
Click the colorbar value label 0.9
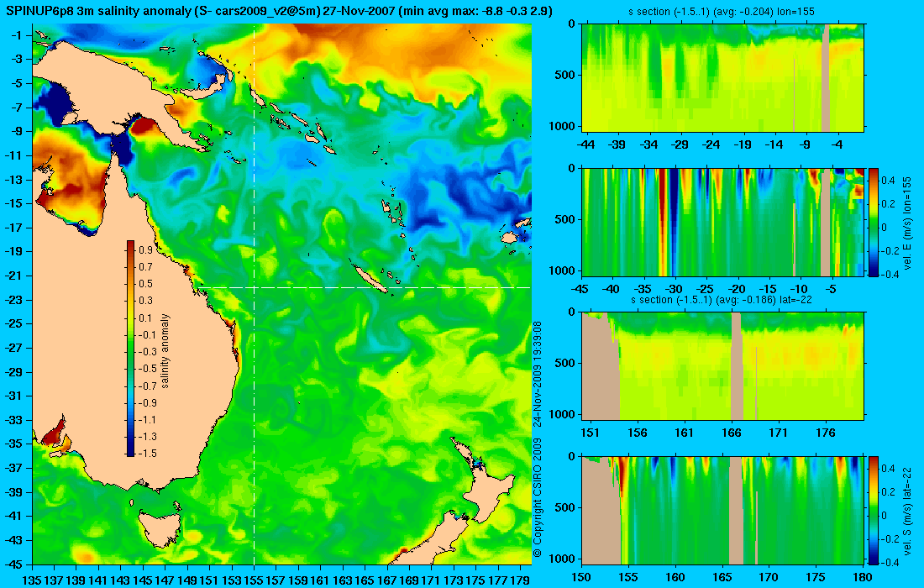pos(145,249)
